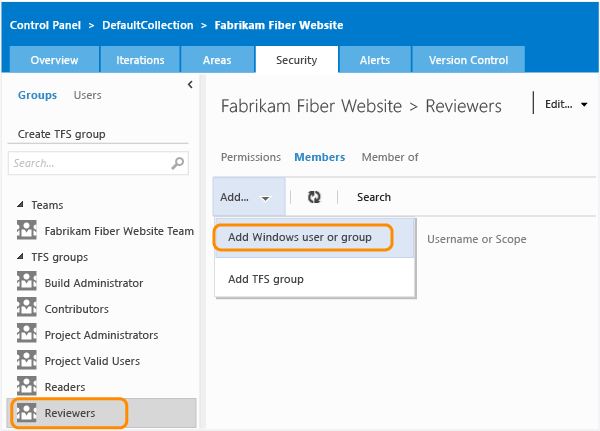Viewport: 600px width, 431px height.
Task: Collapse the TFS groups tree section
Action: click(x=20, y=256)
